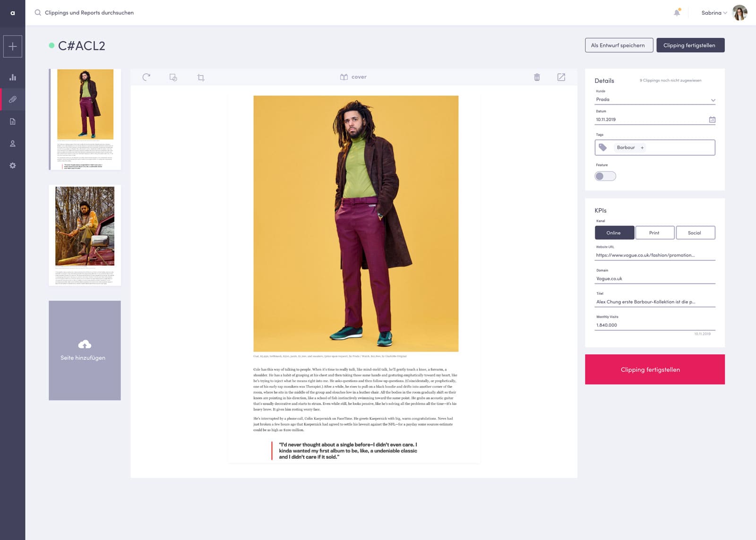The width and height of the screenshot is (756, 540).
Task: Click Als Entwurf speichern button
Action: pos(619,45)
